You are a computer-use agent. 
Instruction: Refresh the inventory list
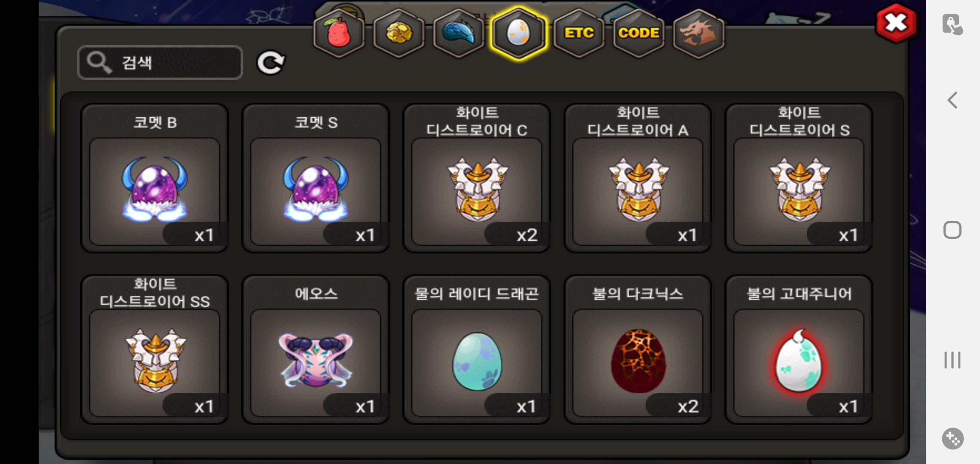(271, 63)
